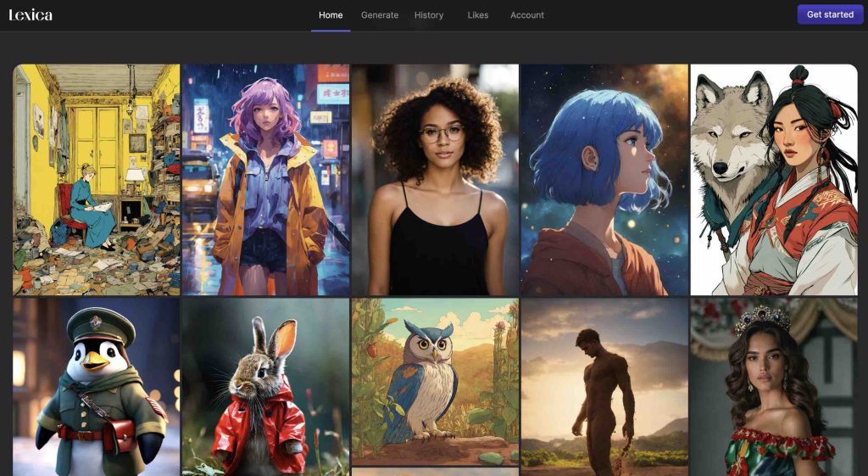View the Likes tab
The image size is (868, 476).
[x=478, y=15]
